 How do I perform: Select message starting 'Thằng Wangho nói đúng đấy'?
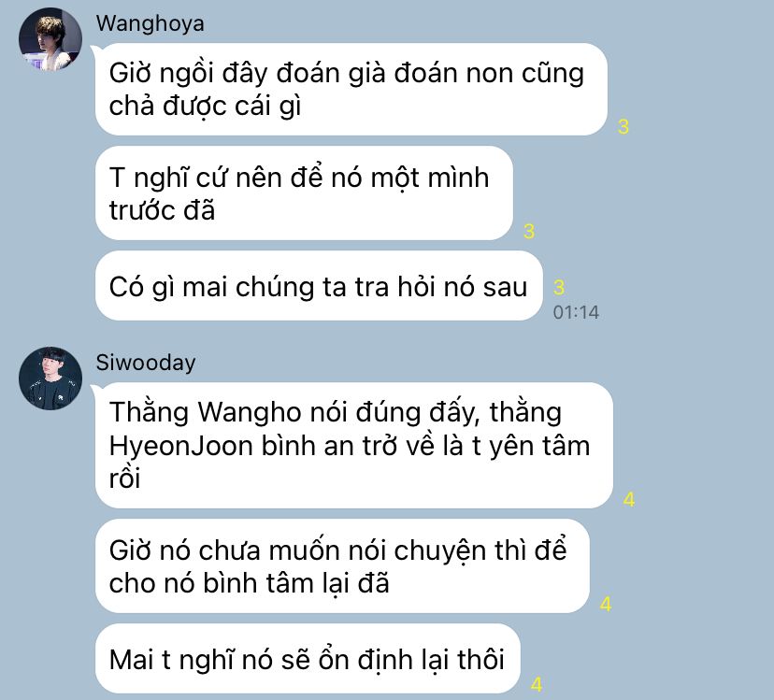354,445
